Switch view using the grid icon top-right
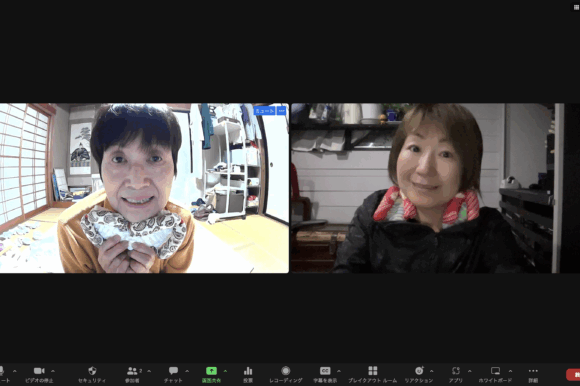 pos(576,7)
